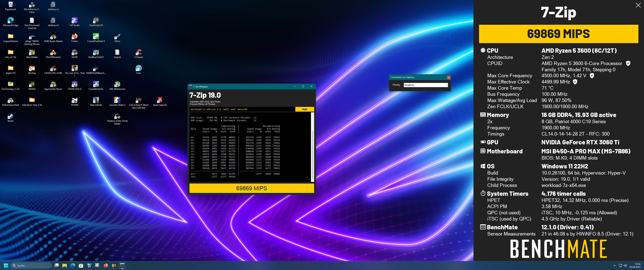Open PerformanceTest shortcut
The height and width of the screenshot is (270, 644).
click(10, 102)
